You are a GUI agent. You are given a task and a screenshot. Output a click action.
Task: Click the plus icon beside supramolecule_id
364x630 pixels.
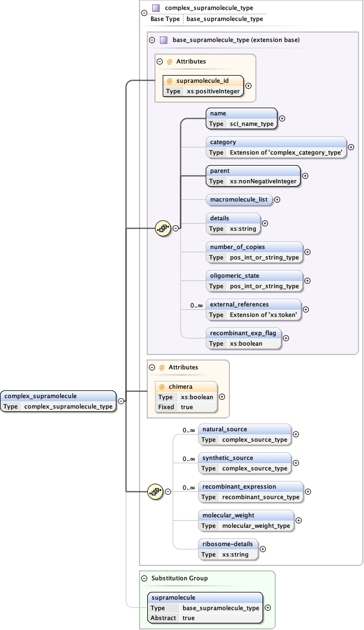(x=248, y=86)
